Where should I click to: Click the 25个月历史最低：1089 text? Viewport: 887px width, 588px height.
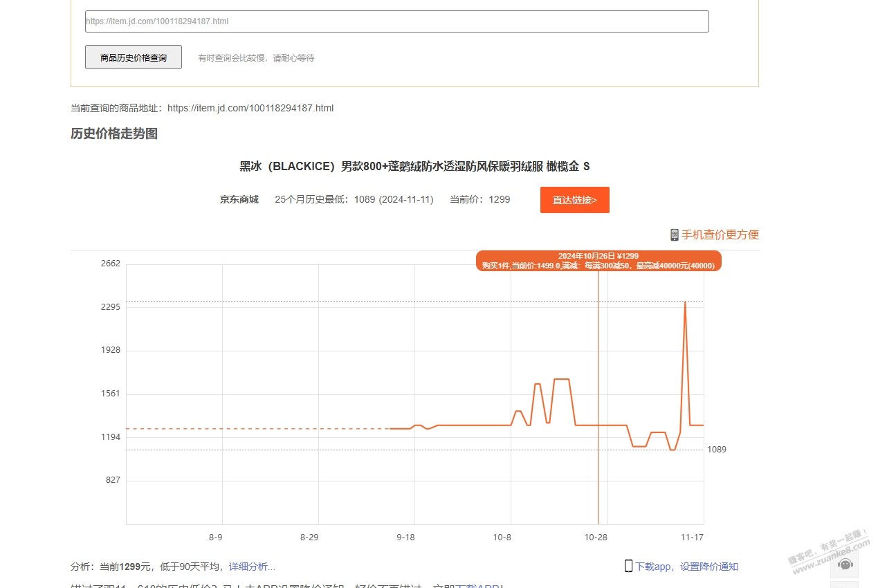point(354,199)
